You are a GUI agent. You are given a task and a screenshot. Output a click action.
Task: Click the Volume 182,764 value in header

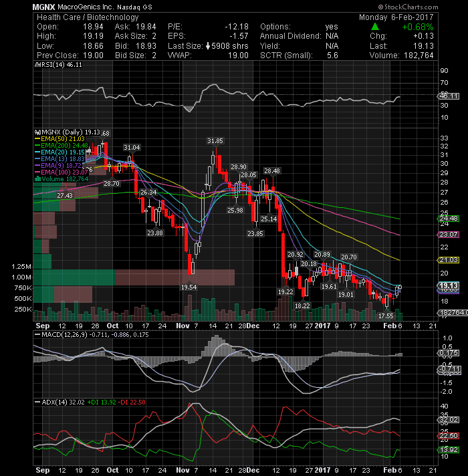419,55
